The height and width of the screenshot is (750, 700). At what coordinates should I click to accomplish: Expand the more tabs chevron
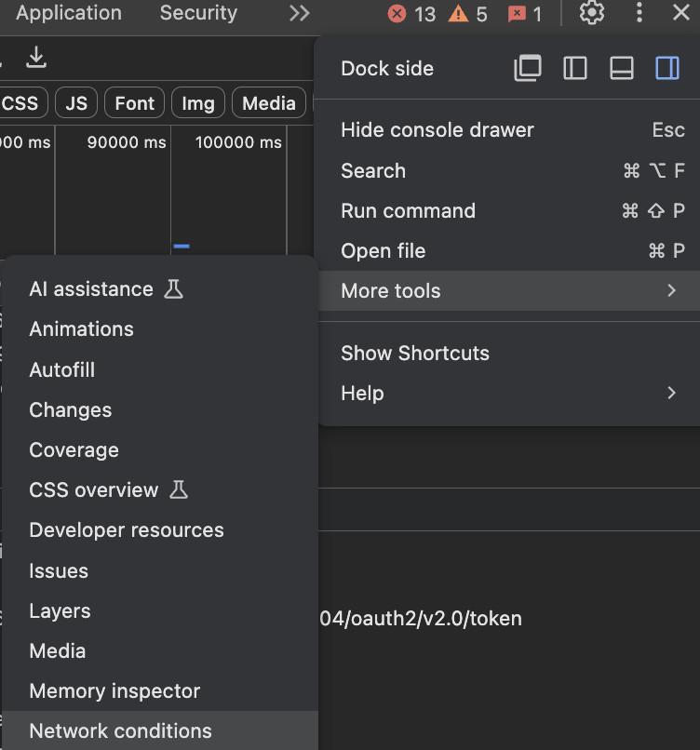(299, 13)
